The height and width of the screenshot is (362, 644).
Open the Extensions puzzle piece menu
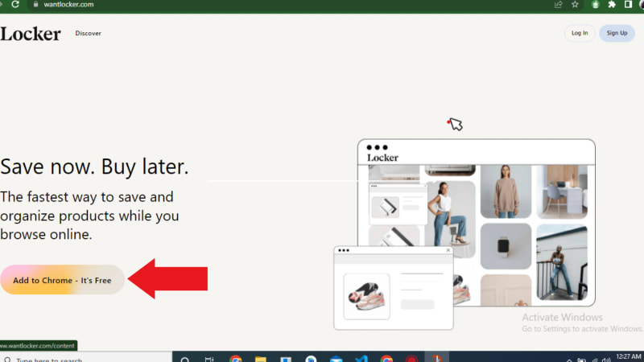click(612, 5)
